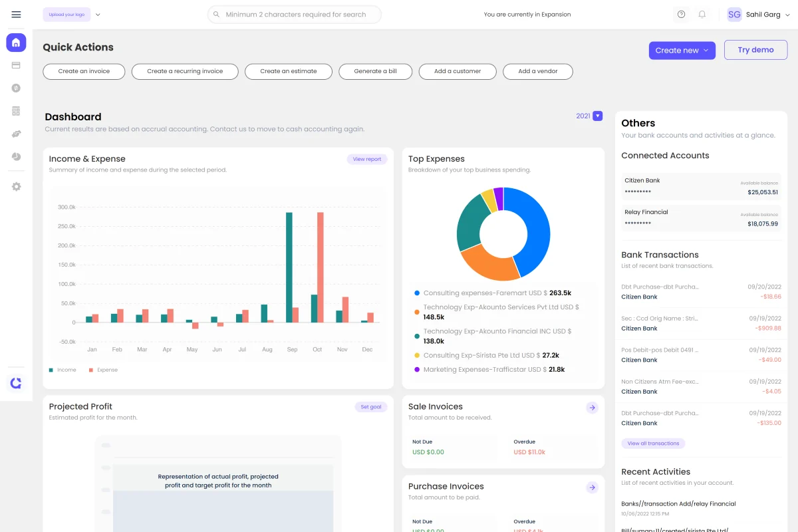Open the hamburger menu at top left
798x532 pixels.
(x=16, y=15)
